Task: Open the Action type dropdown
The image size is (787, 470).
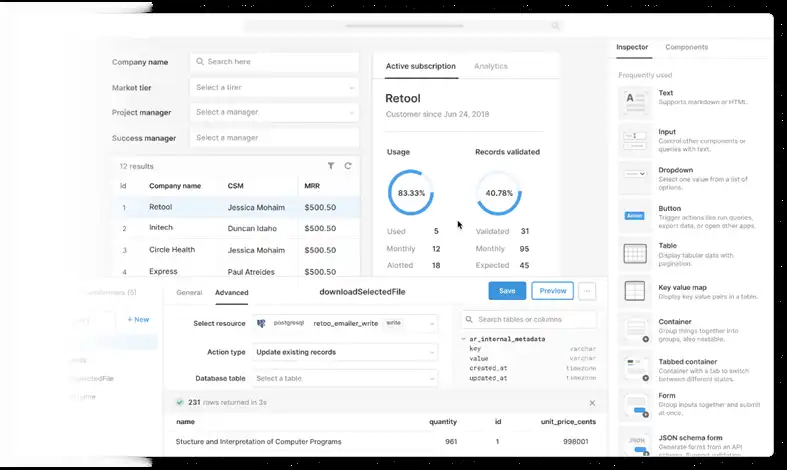Action: [x=345, y=352]
